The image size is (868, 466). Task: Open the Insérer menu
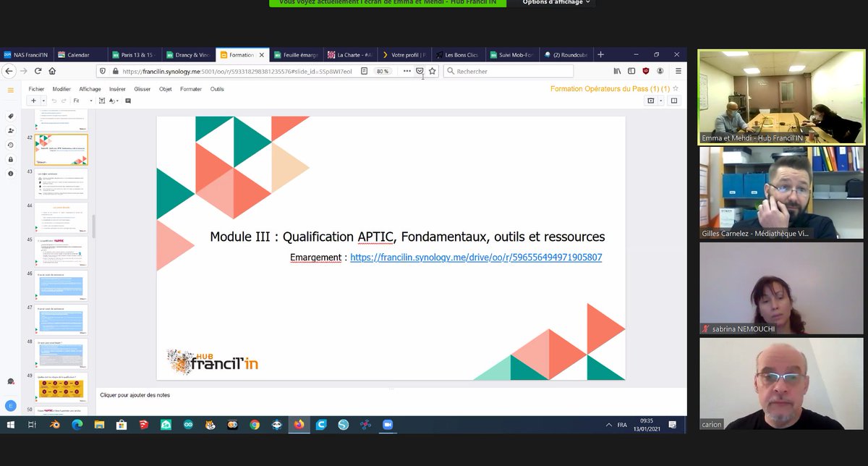(117, 89)
